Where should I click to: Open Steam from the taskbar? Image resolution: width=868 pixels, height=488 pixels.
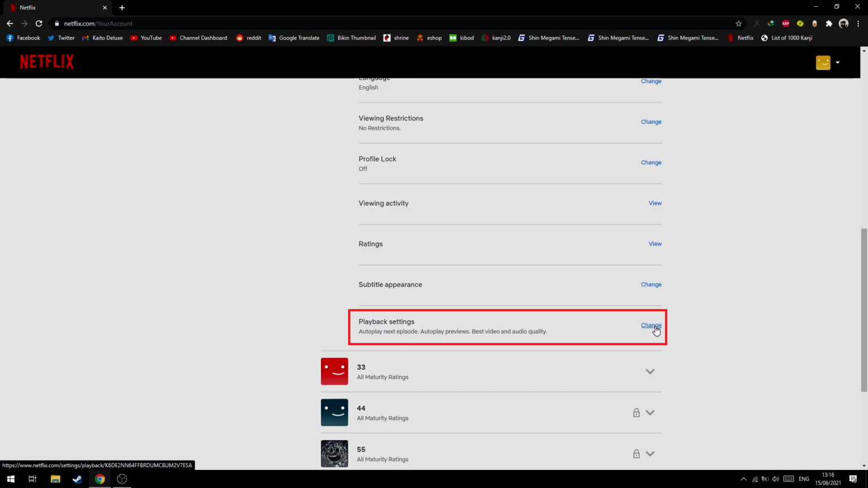click(77, 478)
